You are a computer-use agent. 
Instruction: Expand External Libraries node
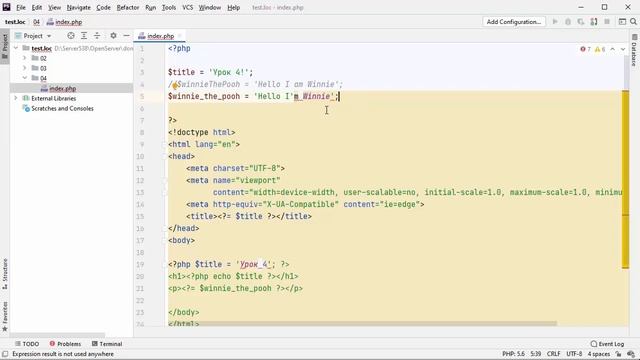tap(16, 98)
